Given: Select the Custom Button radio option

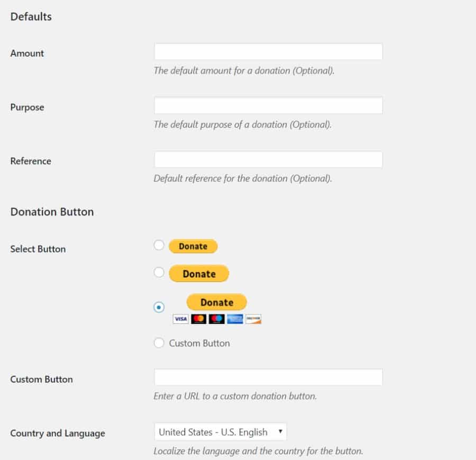Looking at the screenshot, I should 159,343.
